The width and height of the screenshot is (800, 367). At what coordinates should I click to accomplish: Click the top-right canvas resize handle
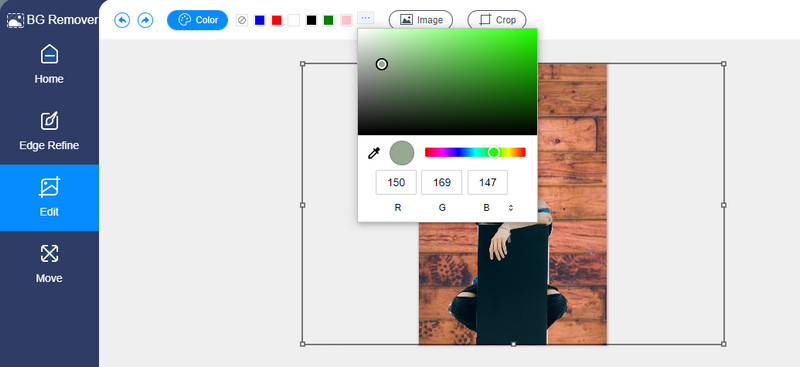coord(723,64)
